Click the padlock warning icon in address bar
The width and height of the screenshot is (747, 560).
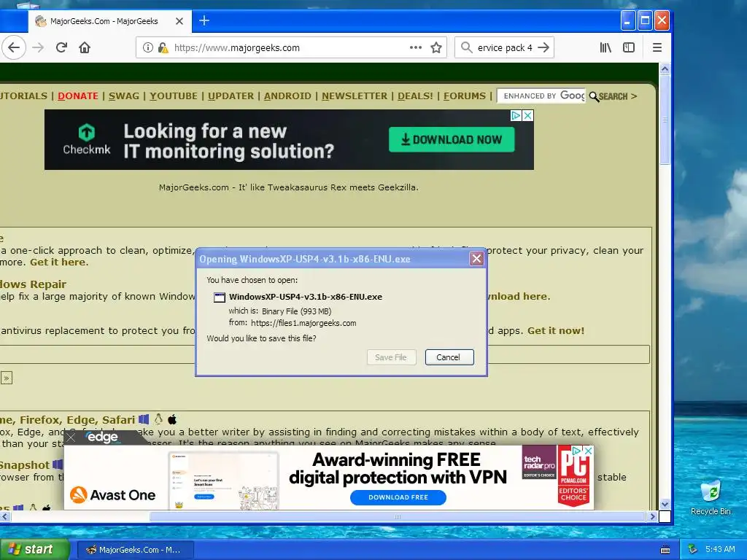coord(163,47)
